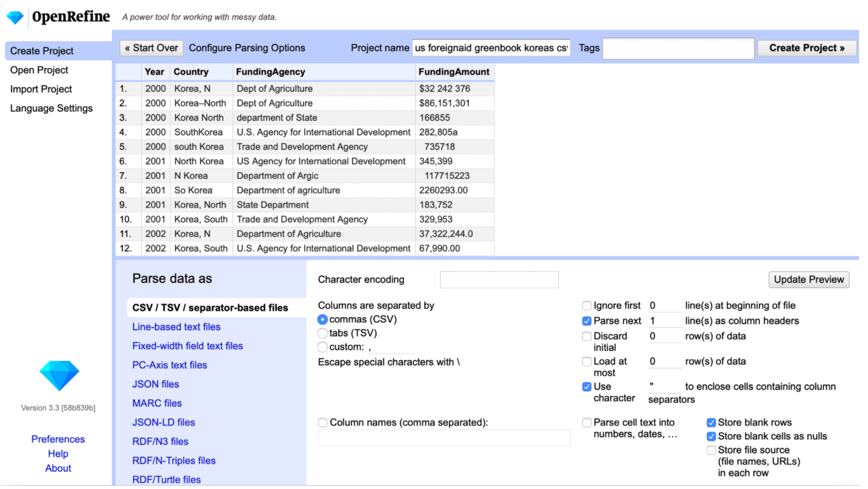This screenshot has width=868, height=489.
Task: Enable "Parse cell text into numbers, dates"
Action: click(x=587, y=422)
